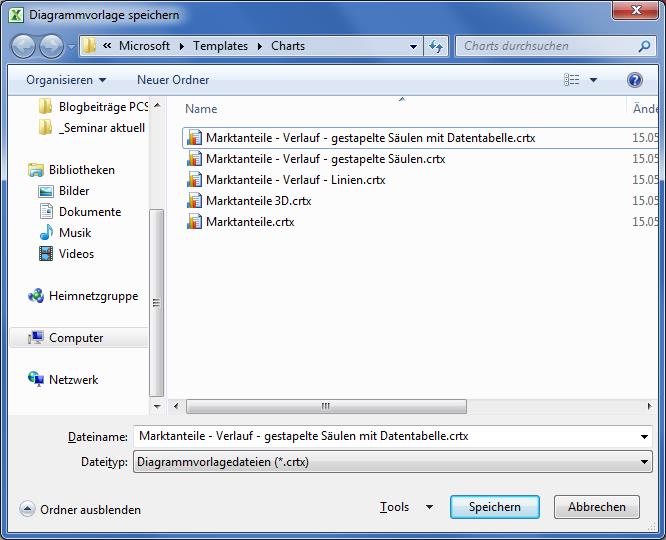Click the Back navigation arrow button
666x540 pixels.
click(23, 46)
